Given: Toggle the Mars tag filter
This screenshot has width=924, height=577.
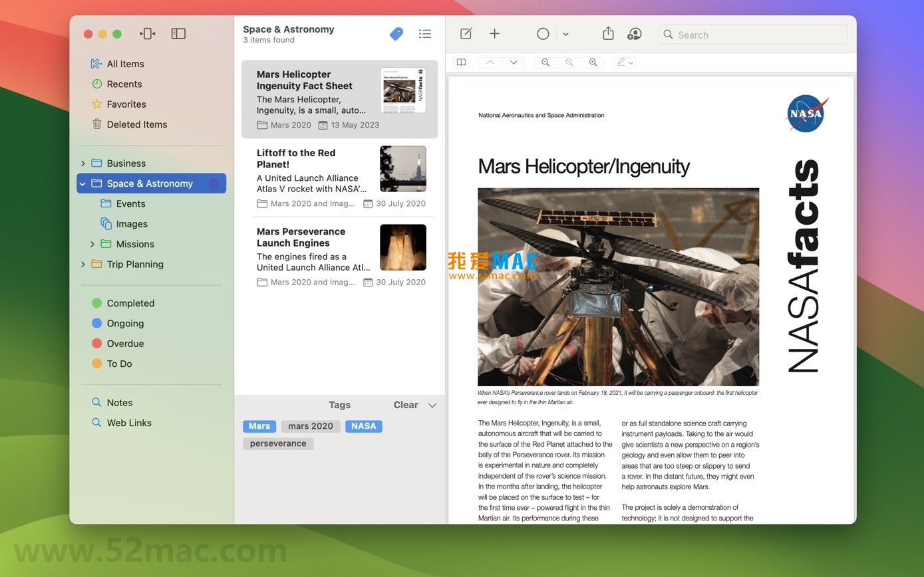Looking at the screenshot, I should click(259, 426).
